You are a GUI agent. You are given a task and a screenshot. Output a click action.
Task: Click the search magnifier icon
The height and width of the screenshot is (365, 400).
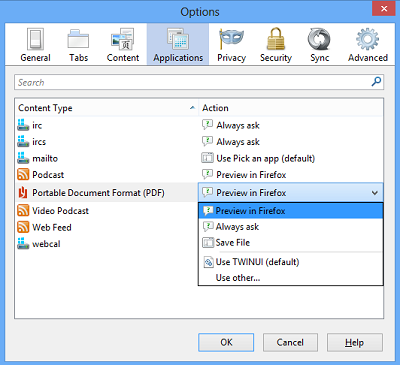pos(376,82)
